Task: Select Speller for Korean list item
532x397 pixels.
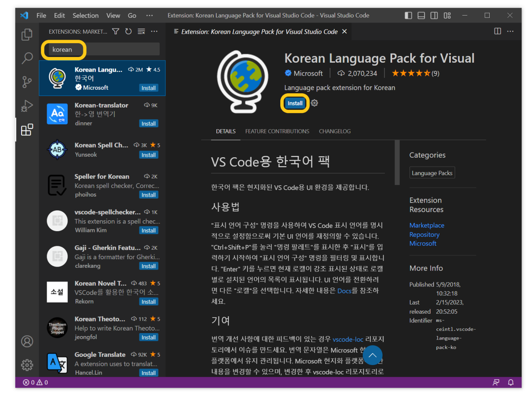Action: tap(102, 185)
